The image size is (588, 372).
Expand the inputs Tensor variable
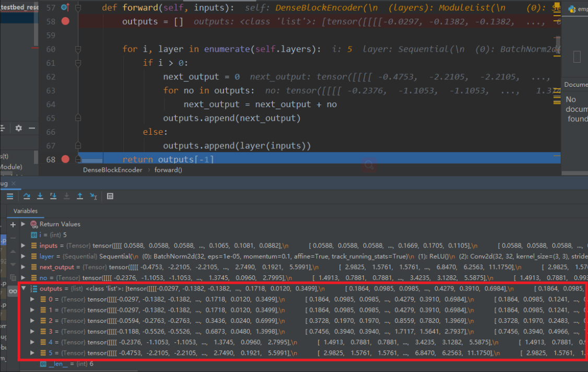(x=23, y=245)
